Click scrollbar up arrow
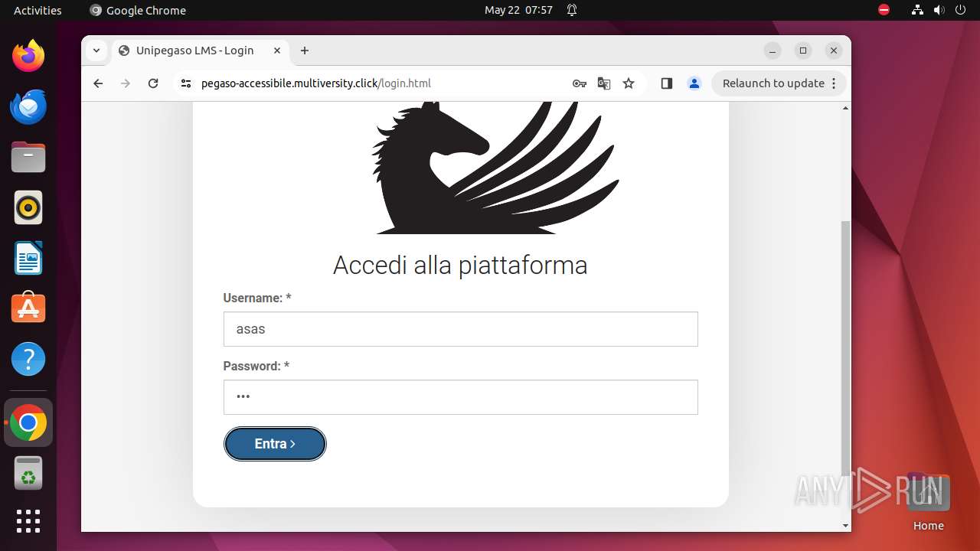980x551 pixels. (x=845, y=108)
